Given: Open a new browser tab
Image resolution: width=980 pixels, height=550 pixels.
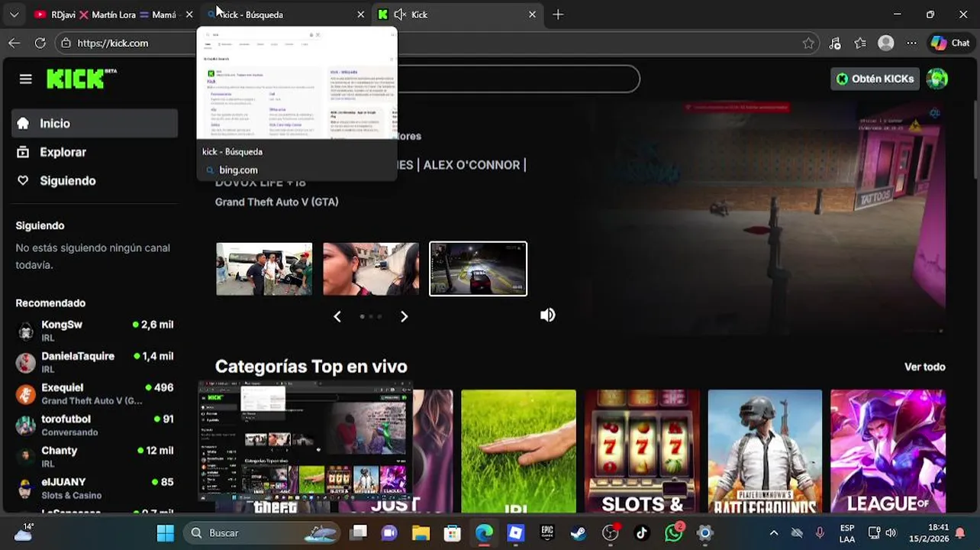Looking at the screenshot, I should (558, 15).
